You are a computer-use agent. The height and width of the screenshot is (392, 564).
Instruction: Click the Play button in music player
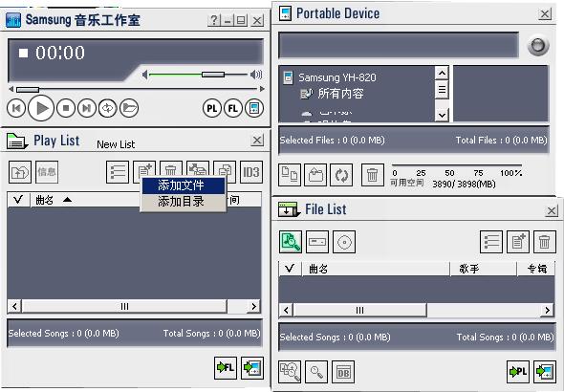(x=41, y=108)
